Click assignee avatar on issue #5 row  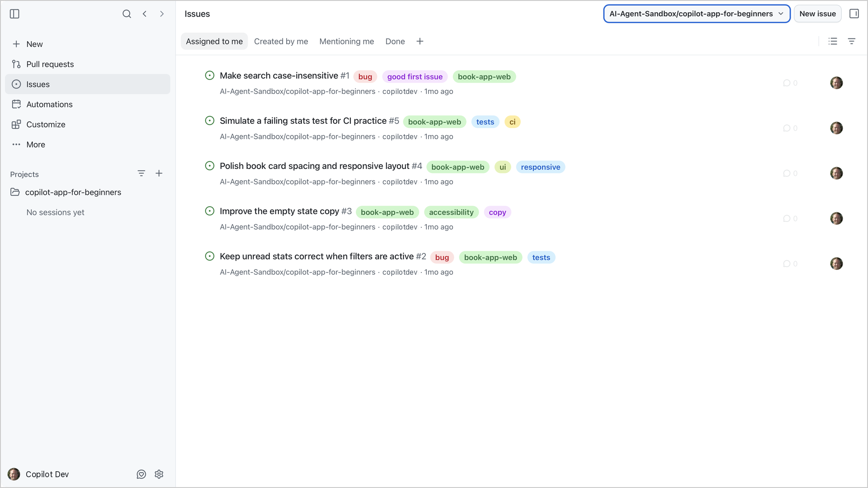click(x=836, y=128)
